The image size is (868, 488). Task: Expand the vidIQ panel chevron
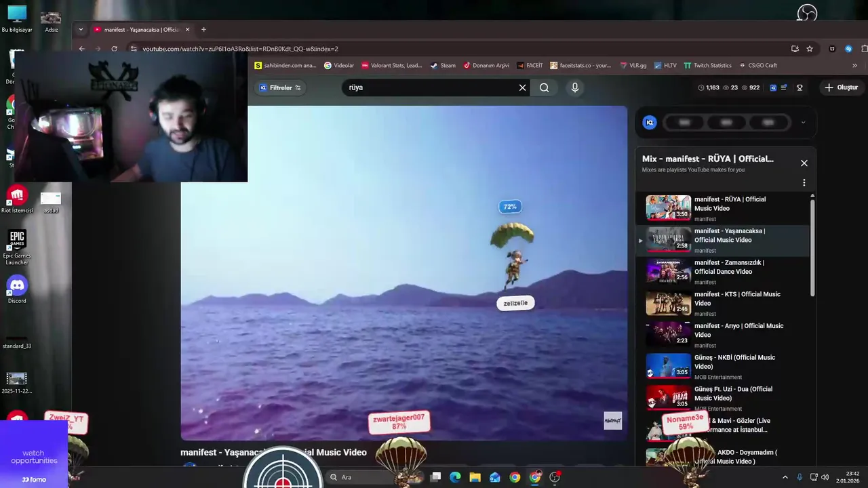(803, 123)
